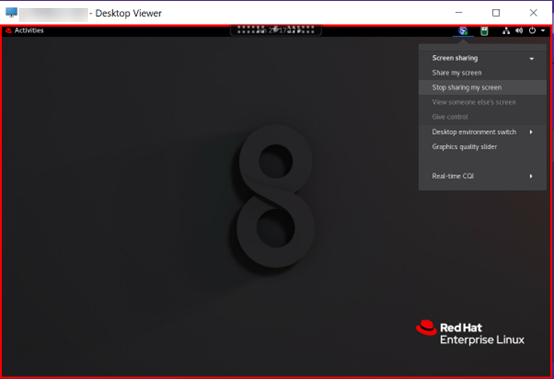Open the wired network status icon
Image resolution: width=554 pixels, height=379 pixels.
506,31
